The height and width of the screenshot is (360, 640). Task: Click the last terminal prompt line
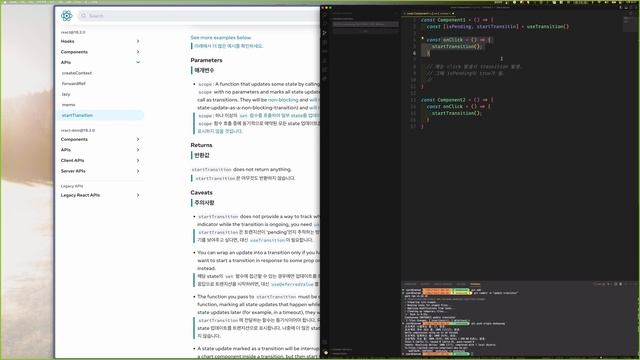(437, 354)
